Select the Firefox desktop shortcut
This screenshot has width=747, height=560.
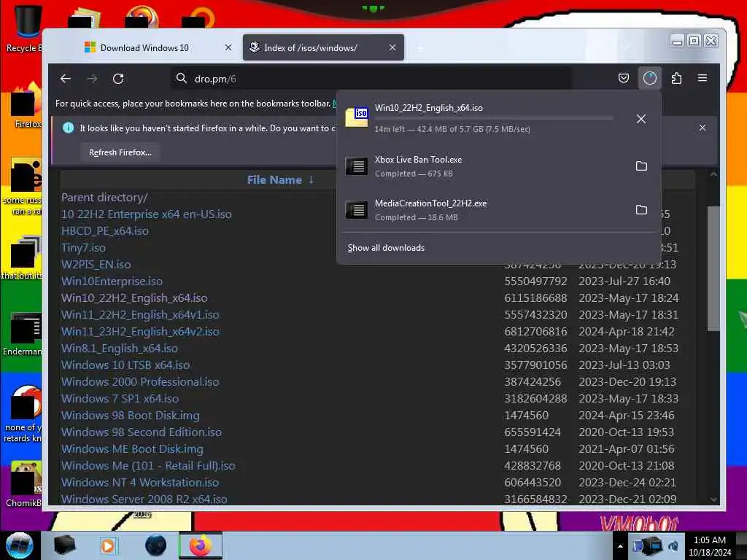coord(25,106)
